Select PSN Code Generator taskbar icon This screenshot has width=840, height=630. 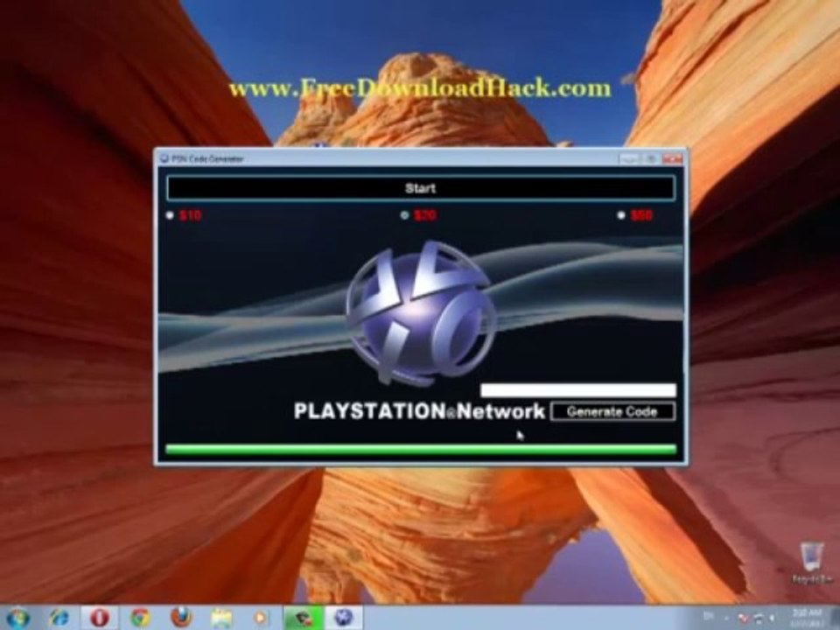click(343, 618)
